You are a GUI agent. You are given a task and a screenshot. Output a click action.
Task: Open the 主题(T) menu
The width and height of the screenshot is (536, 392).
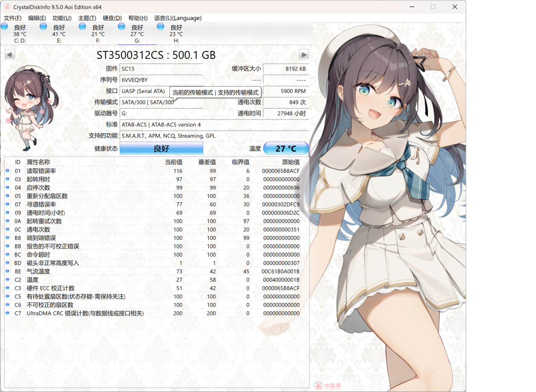[87, 18]
